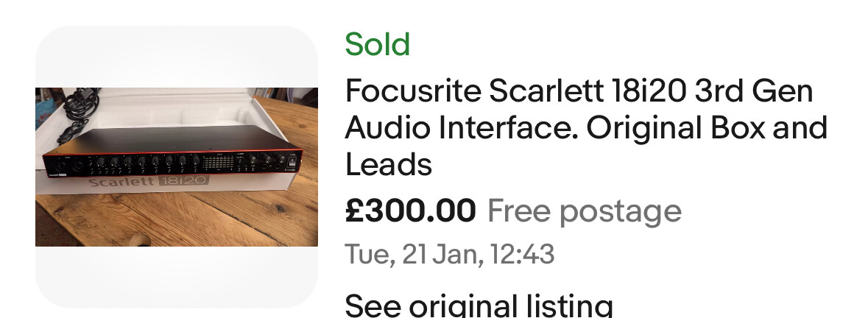Screen dimensions: 868x318
Task: Select the title line "Audio Interface. Original Box and"
Action: [x=586, y=128]
